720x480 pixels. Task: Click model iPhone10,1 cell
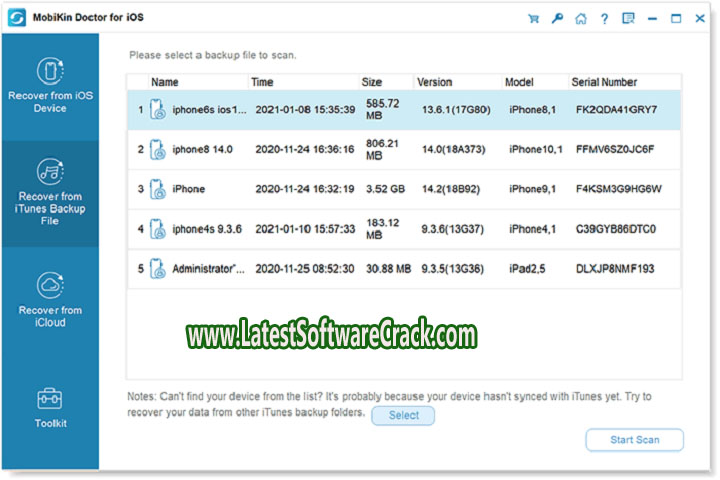pyautogui.click(x=536, y=149)
